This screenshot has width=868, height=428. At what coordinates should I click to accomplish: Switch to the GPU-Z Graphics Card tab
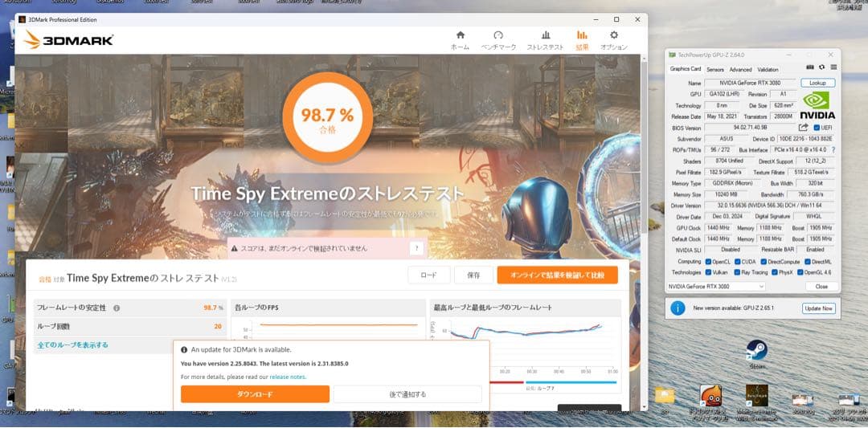[x=686, y=69]
